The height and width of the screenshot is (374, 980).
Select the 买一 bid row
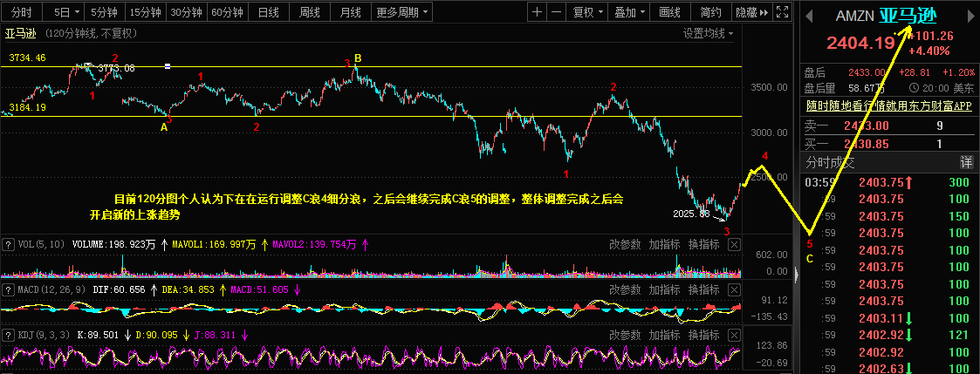pyautogui.click(x=888, y=144)
